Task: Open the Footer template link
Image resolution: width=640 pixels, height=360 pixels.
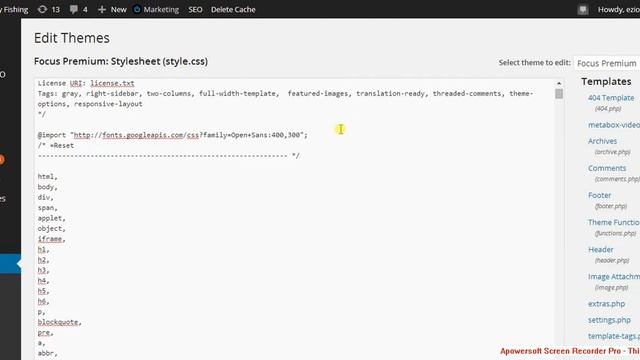Action: coord(600,196)
